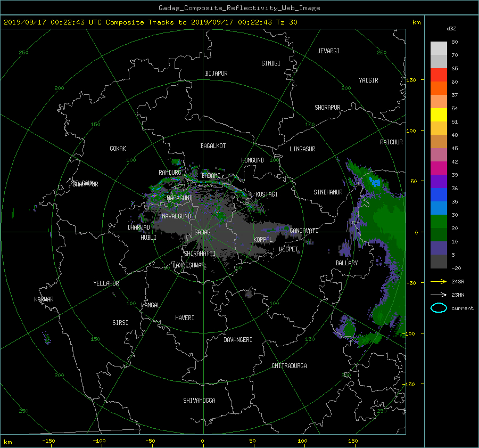Select the RAICHUR label
Screen dimensions: 479x448
click(391, 142)
